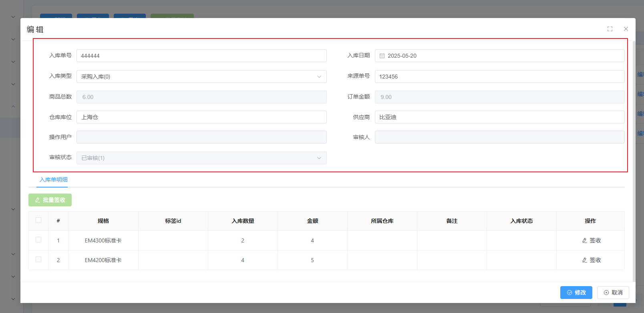
Task: Click 签收 icon for EM4200标准卡 row
Action: click(585, 260)
